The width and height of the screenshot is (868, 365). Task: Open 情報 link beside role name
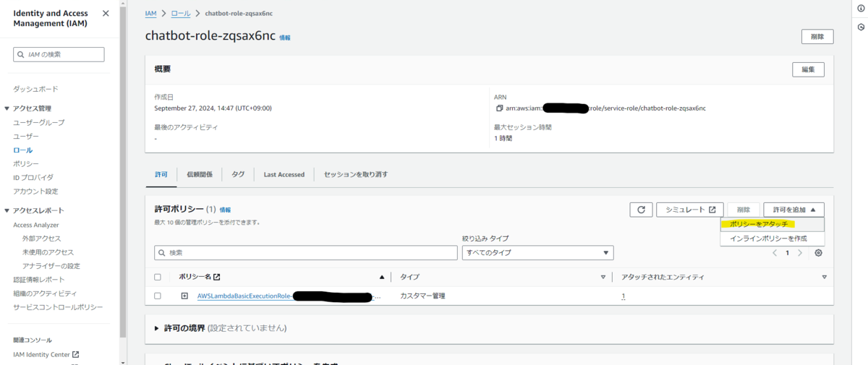click(x=285, y=38)
